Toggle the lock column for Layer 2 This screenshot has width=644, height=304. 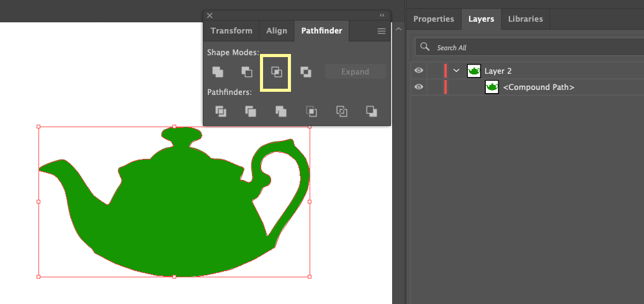tap(434, 71)
